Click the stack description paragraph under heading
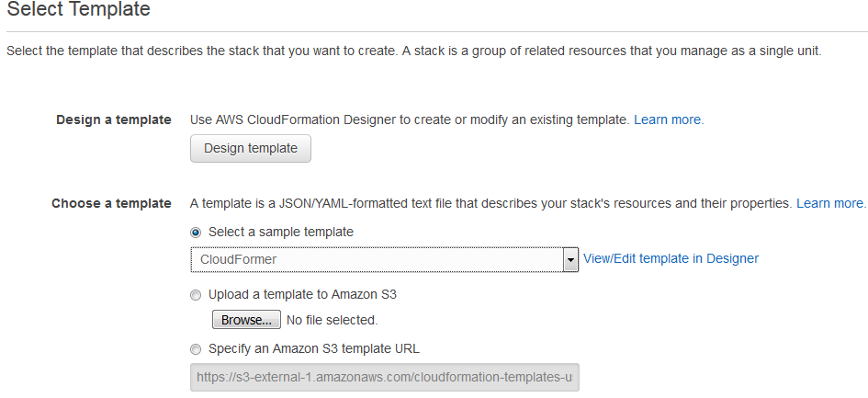868x398 pixels. (x=414, y=51)
